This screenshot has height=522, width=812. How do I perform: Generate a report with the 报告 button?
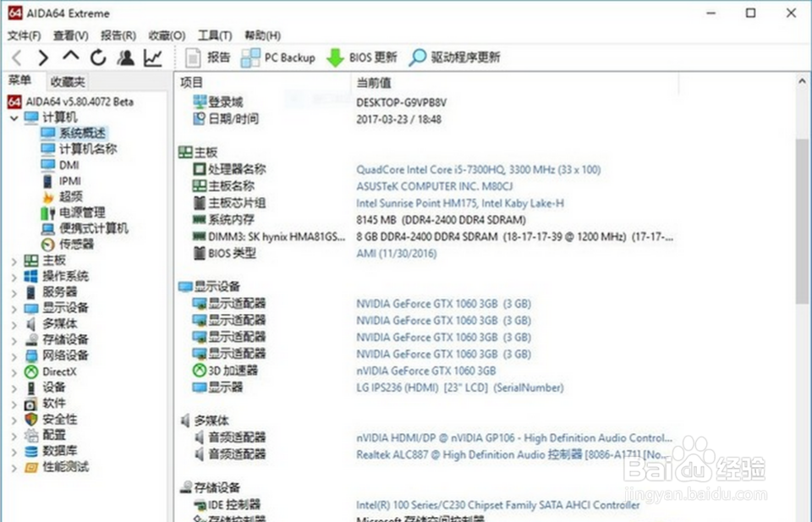point(208,58)
